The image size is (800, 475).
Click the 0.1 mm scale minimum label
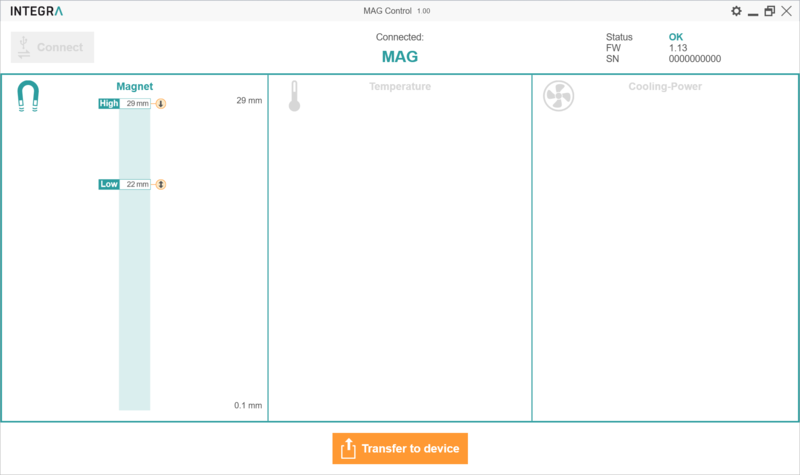coord(248,406)
